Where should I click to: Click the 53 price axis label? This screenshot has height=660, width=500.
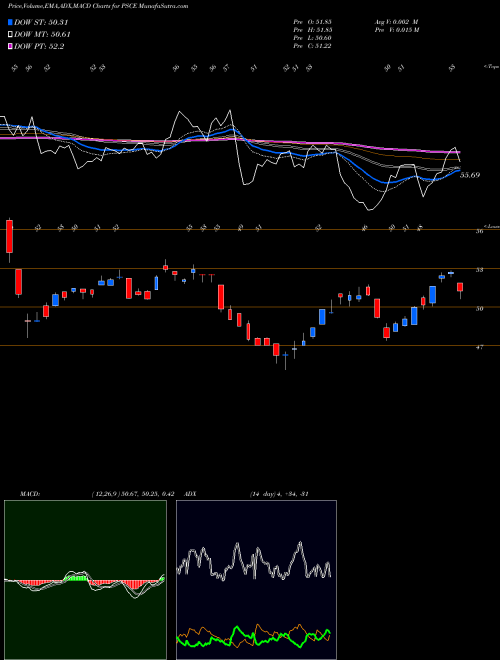pos(479,270)
